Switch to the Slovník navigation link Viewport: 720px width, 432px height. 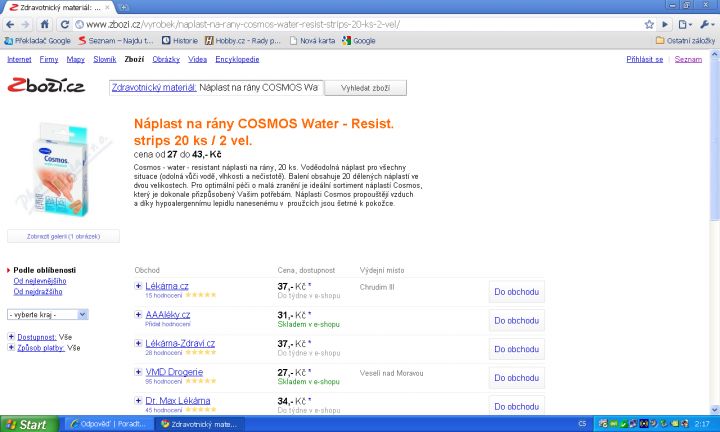[105, 59]
